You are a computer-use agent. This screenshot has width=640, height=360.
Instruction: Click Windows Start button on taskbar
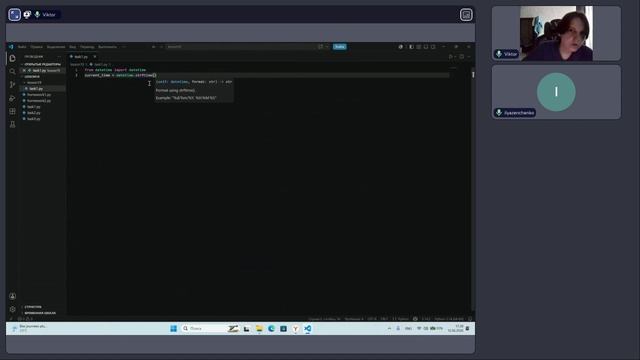click(173, 329)
